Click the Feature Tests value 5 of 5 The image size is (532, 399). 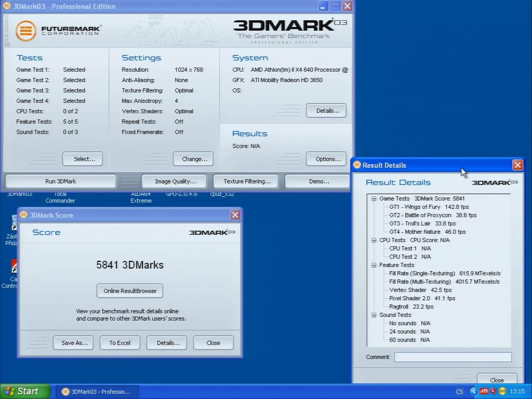pyautogui.click(x=70, y=122)
